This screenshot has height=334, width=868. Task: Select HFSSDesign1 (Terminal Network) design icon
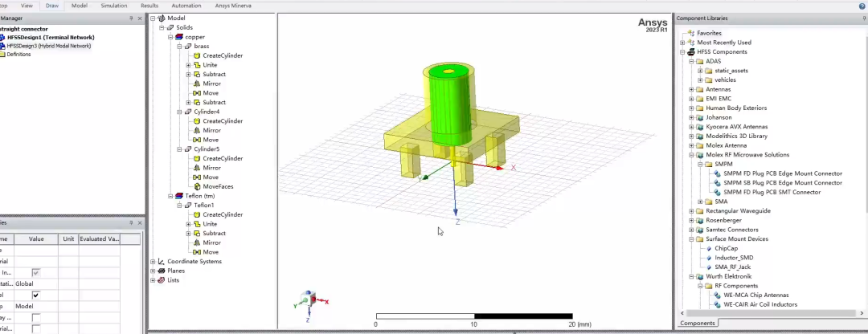coord(2,37)
